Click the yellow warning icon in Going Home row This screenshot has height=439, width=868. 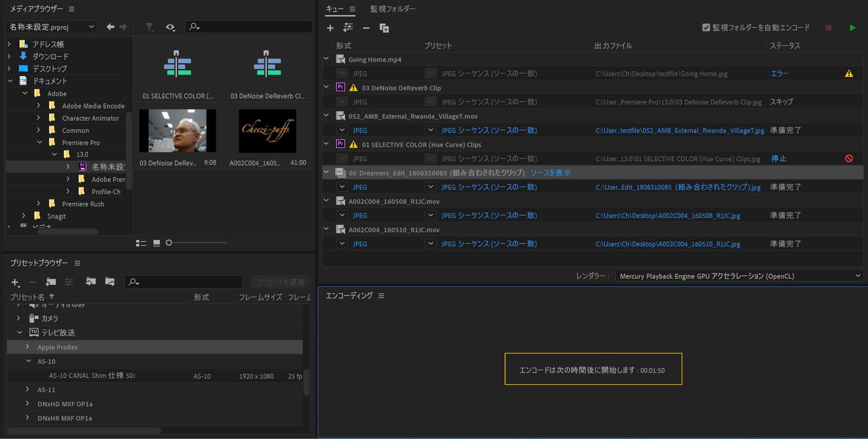tap(849, 73)
